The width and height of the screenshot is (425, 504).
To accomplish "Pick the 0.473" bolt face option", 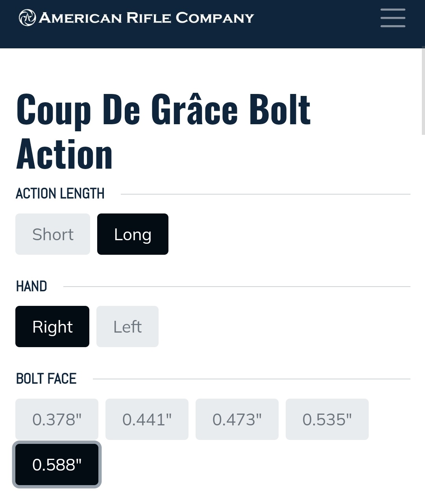I will click(x=237, y=419).
